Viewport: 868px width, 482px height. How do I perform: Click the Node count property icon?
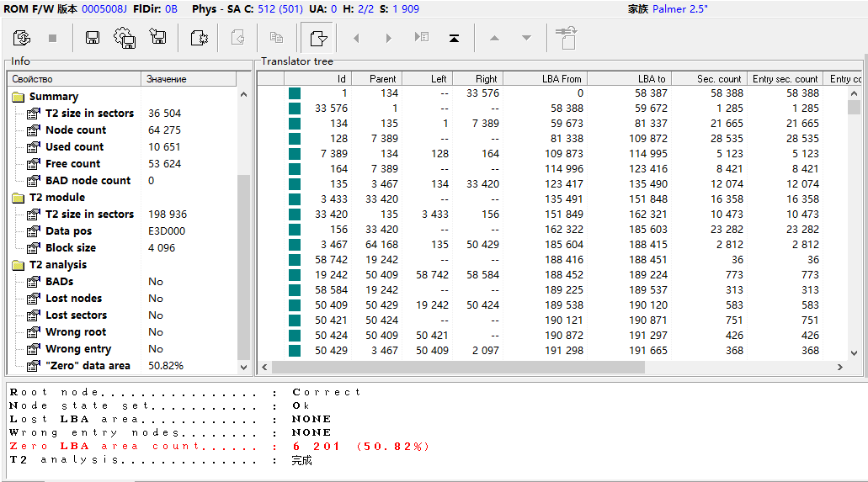34,130
